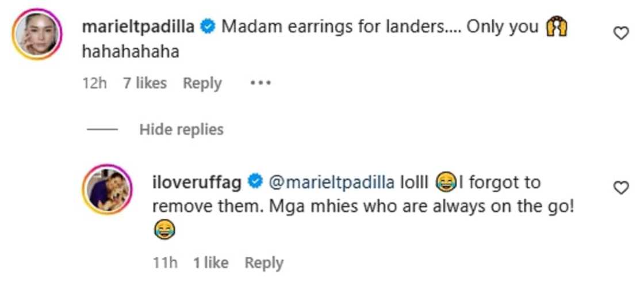Click the @marieltpadilla mention in the reply

coord(331,182)
